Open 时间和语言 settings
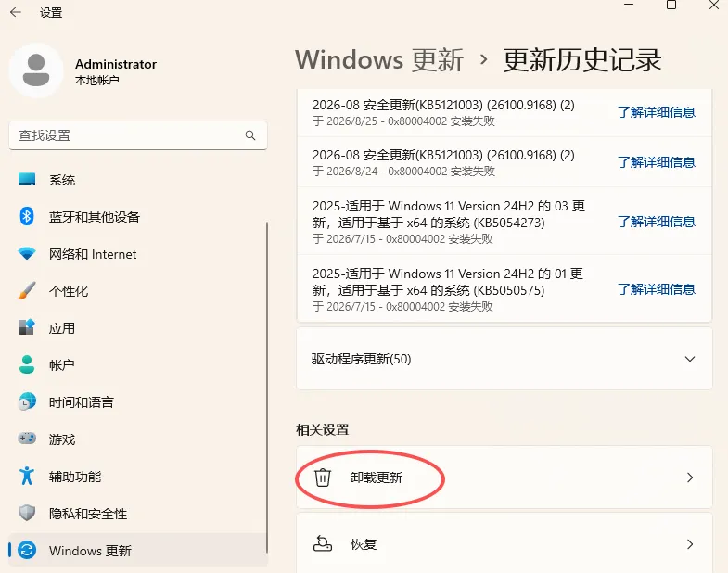The image size is (728, 573). click(x=138, y=402)
